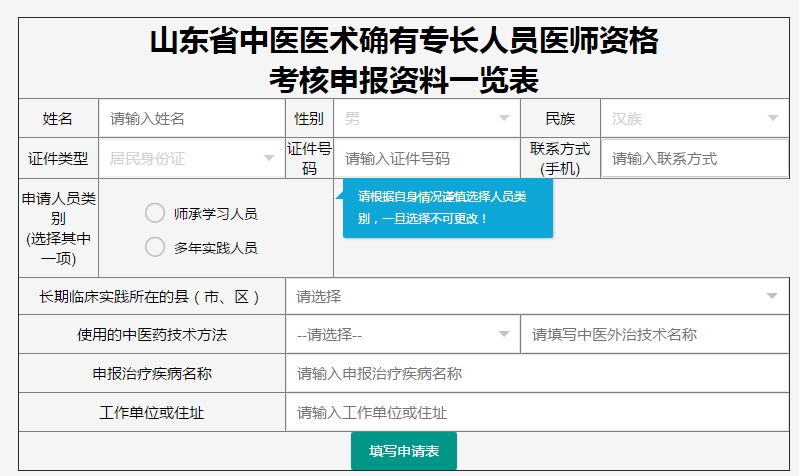Open the 性别 gender dropdown

click(x=426, y=118)
